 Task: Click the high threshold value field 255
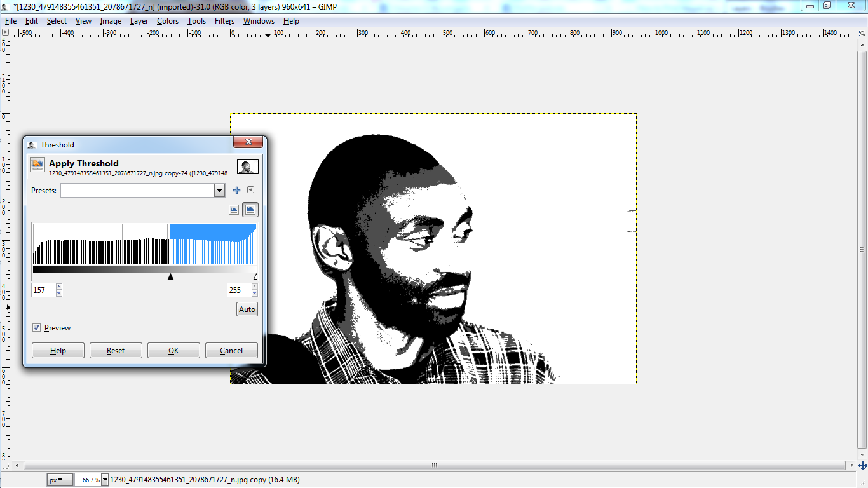239,290
